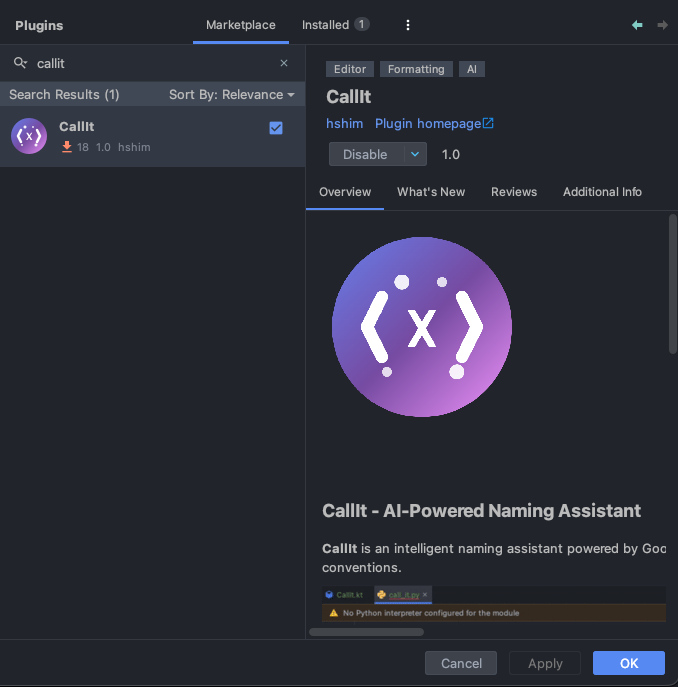Open the What's New tab
The height and width of the screenshot is (687, 678).
point(431,192)
